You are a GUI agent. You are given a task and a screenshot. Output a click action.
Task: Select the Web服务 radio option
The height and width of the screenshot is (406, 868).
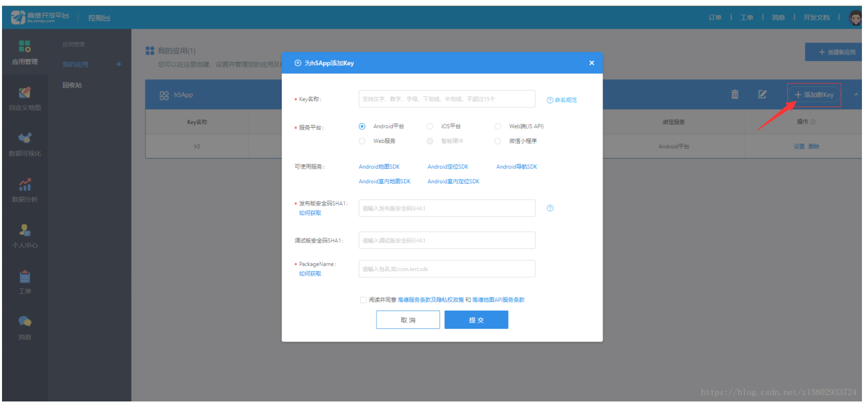(362, 141)
